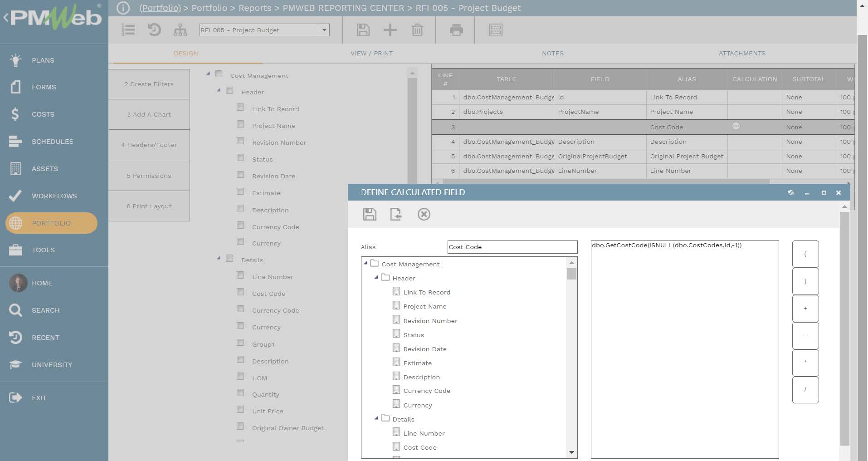Switch to the VIEW / PRINT tab
This screenshot has height=461, width=868.
[371, 53]
